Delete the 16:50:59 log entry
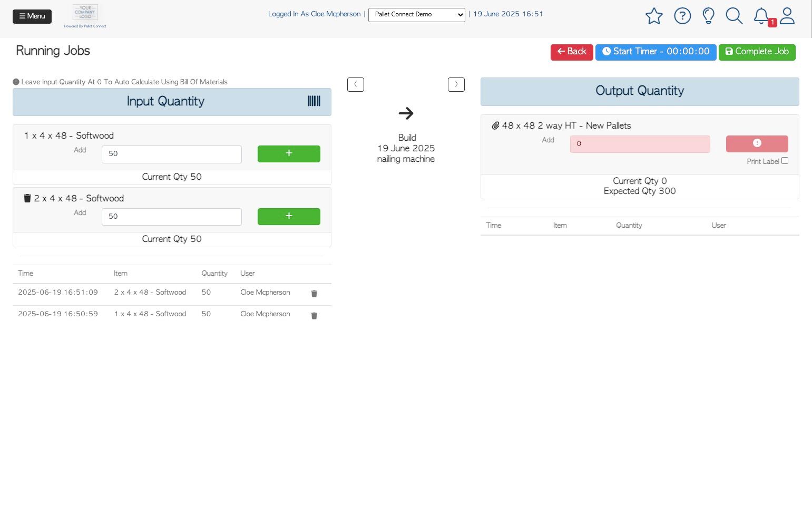Viewport: 812px width, 505px height. point(314,316)
